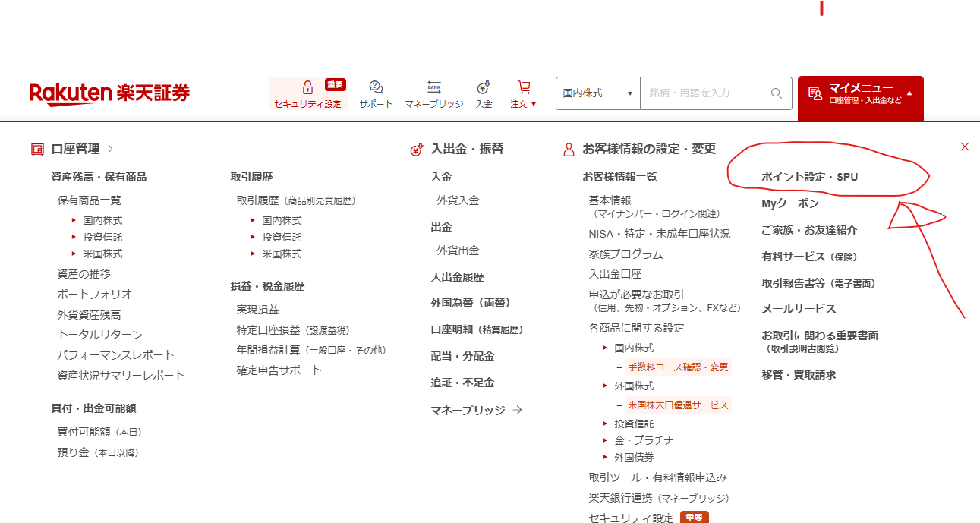Select Myクーポン menu item

789,203
